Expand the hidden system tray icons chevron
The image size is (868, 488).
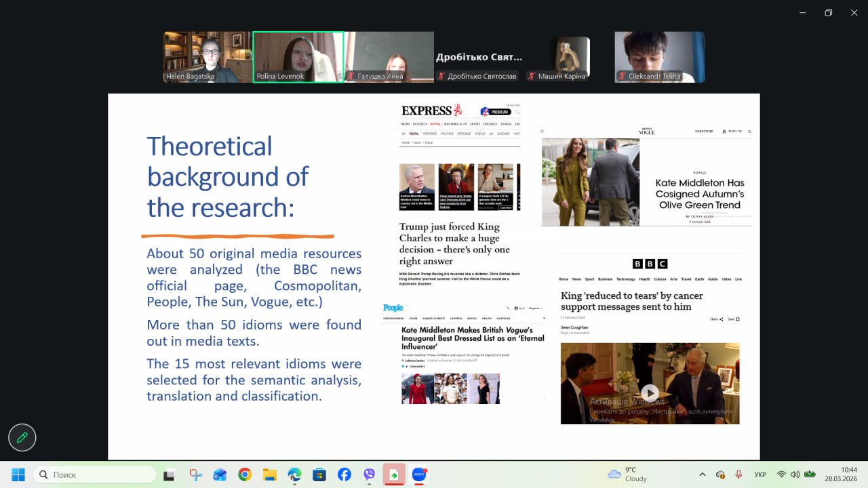(x=702, y=474)
